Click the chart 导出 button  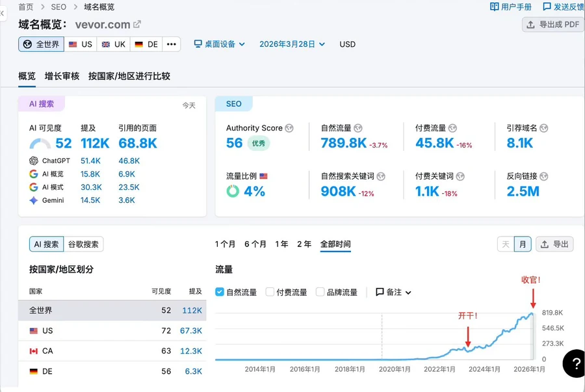[x=554, y=244]
